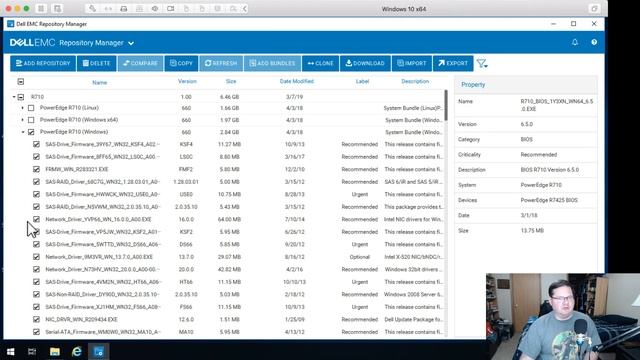Uncheck the NIC_DRVR_WIN_R209434.EXE checkbox
640x360 pixels.
(x=36, y=319)
